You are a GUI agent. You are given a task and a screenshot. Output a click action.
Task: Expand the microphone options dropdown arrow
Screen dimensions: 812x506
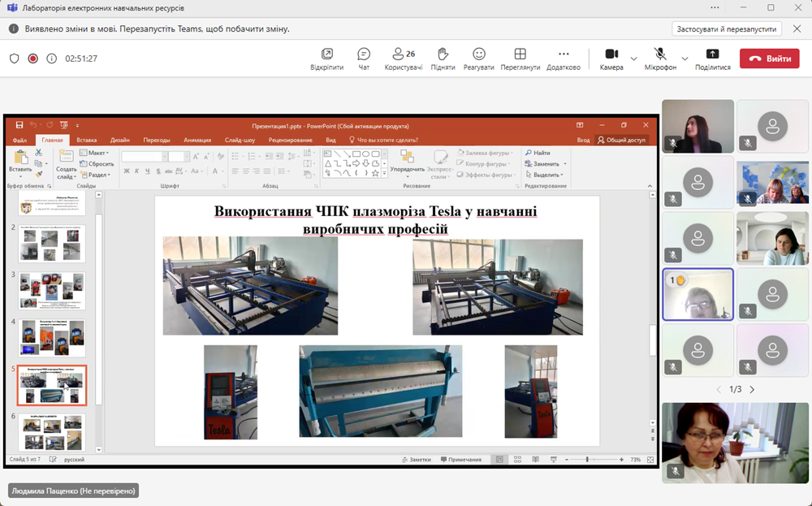click(x=685, y=58)
